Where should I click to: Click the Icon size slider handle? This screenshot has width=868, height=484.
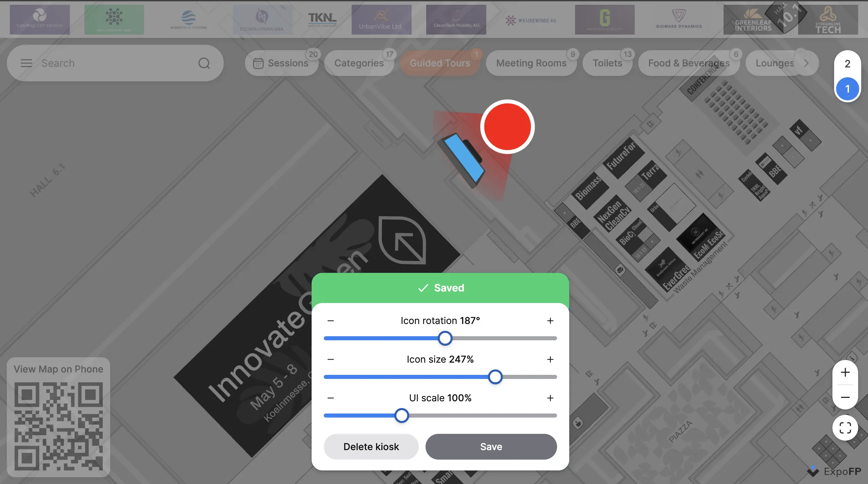(495, 377)
